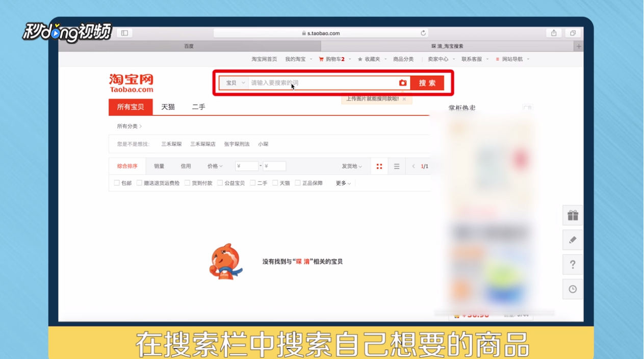Add a new tab with the plus icon
Viewport: 644px width, 359px height.
[579, 46]
